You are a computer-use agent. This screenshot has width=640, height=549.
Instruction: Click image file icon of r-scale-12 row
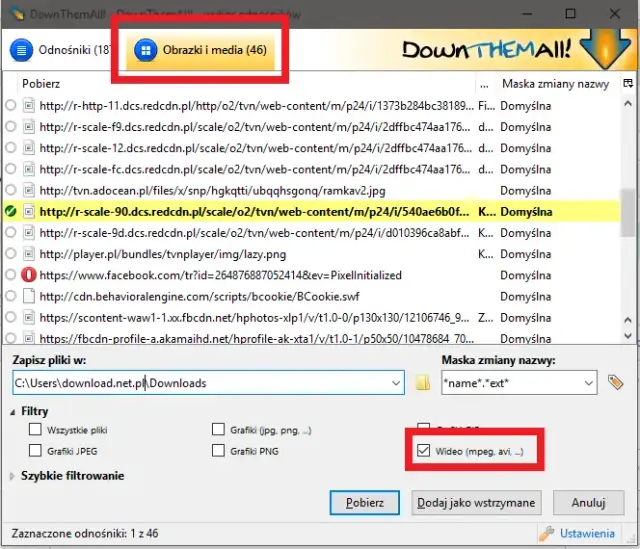[x=29, y=148]
